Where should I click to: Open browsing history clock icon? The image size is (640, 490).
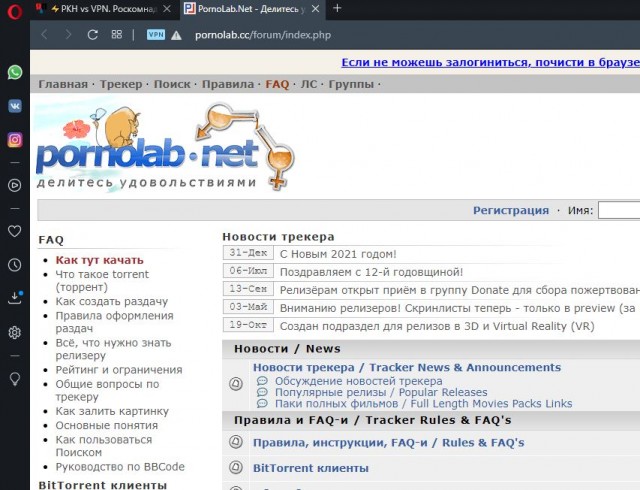[x=15, y=265]
